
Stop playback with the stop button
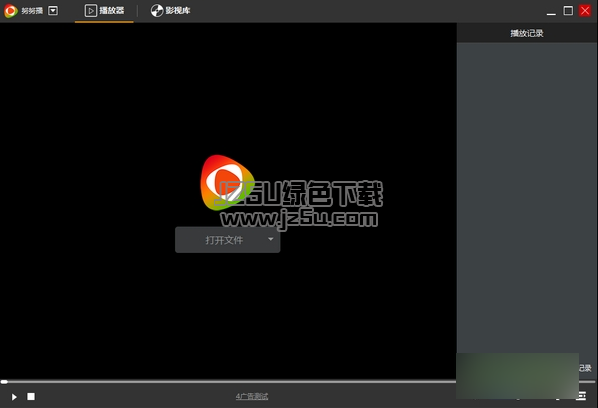(31, 397)
